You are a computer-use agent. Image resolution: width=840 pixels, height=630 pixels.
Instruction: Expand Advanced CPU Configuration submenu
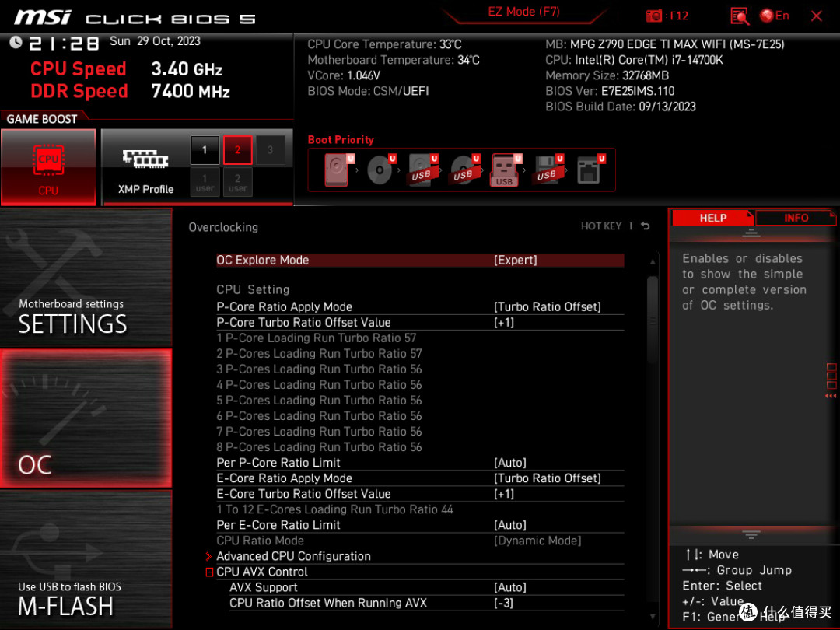[420, 556]
